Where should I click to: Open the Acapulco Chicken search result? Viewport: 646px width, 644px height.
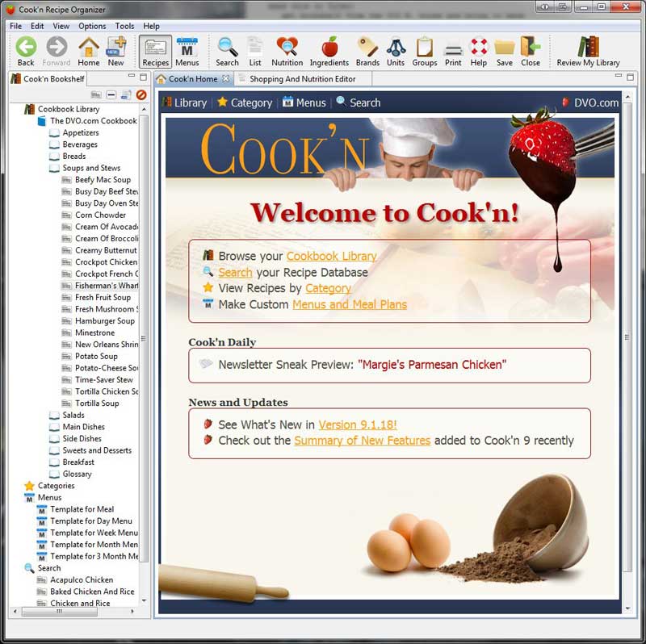[82, 579]
